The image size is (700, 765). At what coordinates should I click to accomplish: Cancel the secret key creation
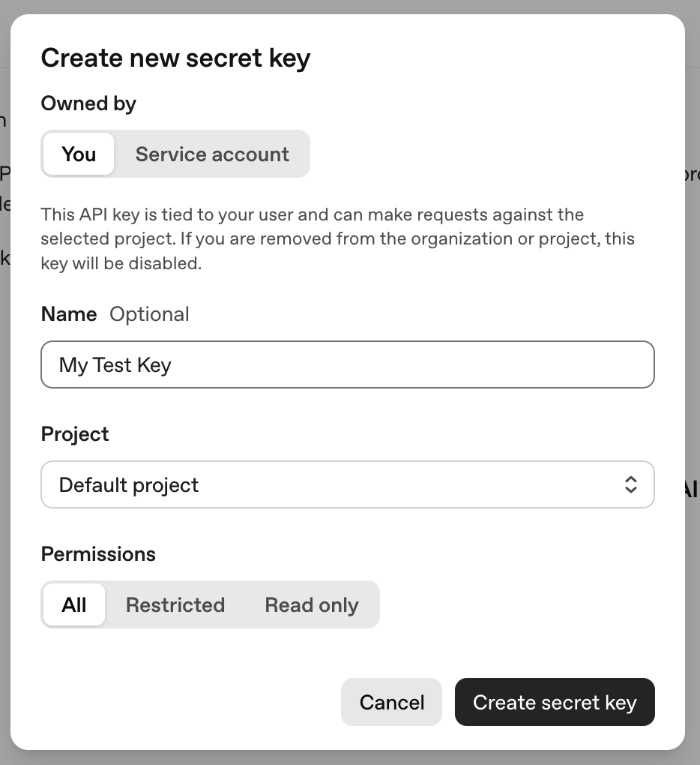click(392, 703)
